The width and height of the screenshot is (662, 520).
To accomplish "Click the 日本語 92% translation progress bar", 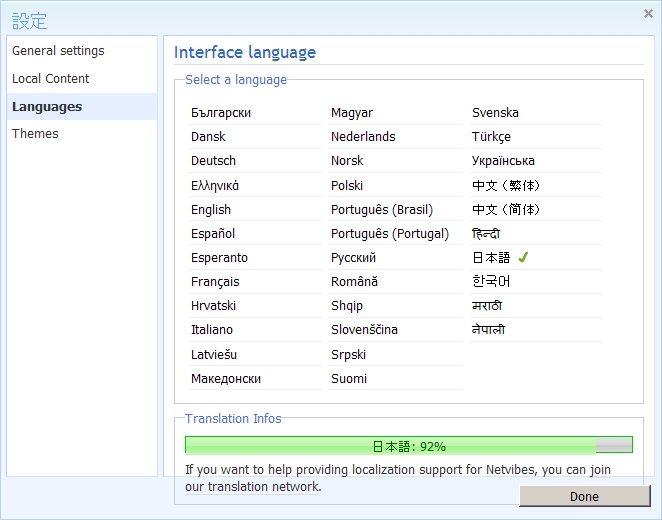I will coord(408,446).
